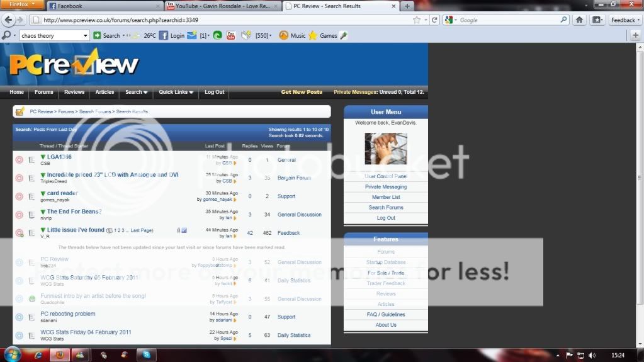Open the bookmark star history dropdown arrow
This screenshot has width=644, height=362.
point(426,20)
